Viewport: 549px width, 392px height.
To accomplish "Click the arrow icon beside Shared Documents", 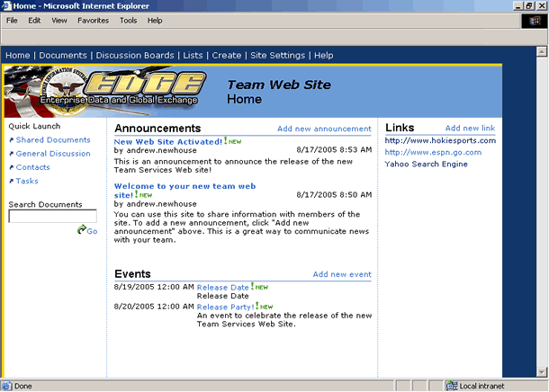I will 11,140.
